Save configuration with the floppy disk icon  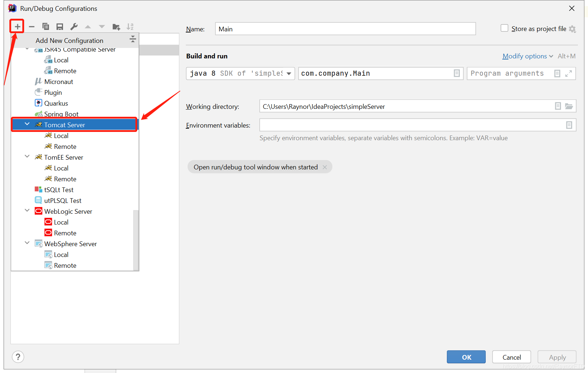[x=60, y=27]
